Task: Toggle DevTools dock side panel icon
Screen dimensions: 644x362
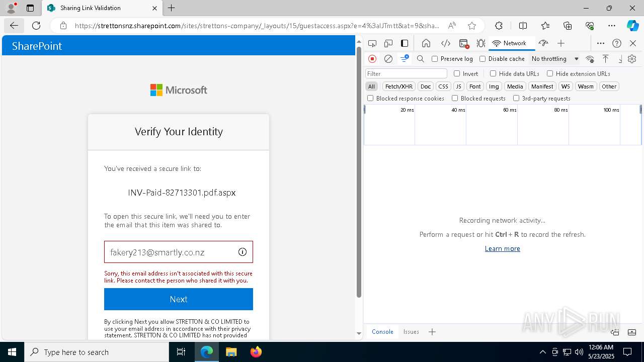Action: (x=405, y=43)
